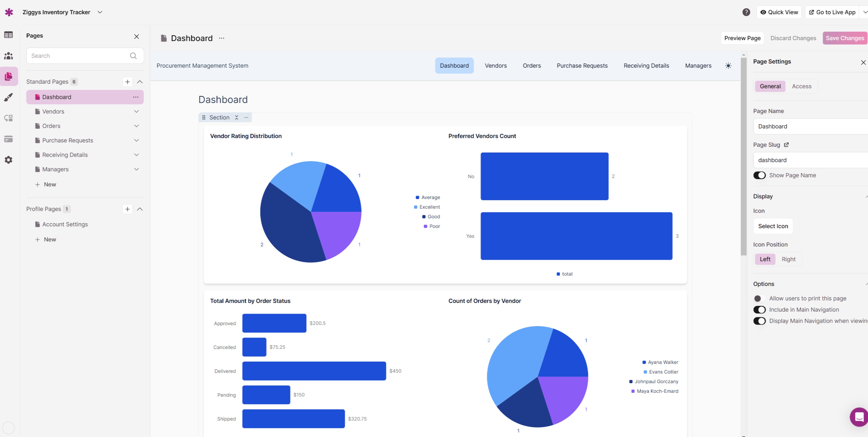Set Icon Position to Left
This screenshot has height=437, width=868.
765,259
